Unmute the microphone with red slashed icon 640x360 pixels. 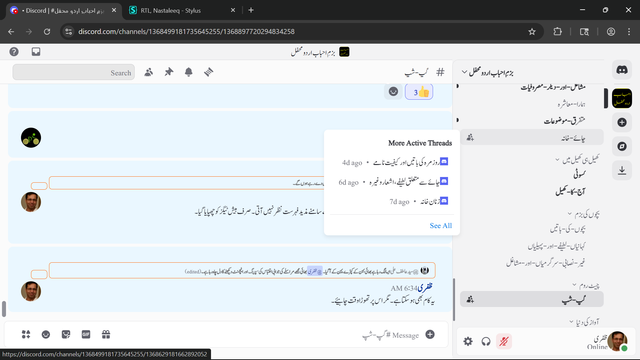coord(504,341)
